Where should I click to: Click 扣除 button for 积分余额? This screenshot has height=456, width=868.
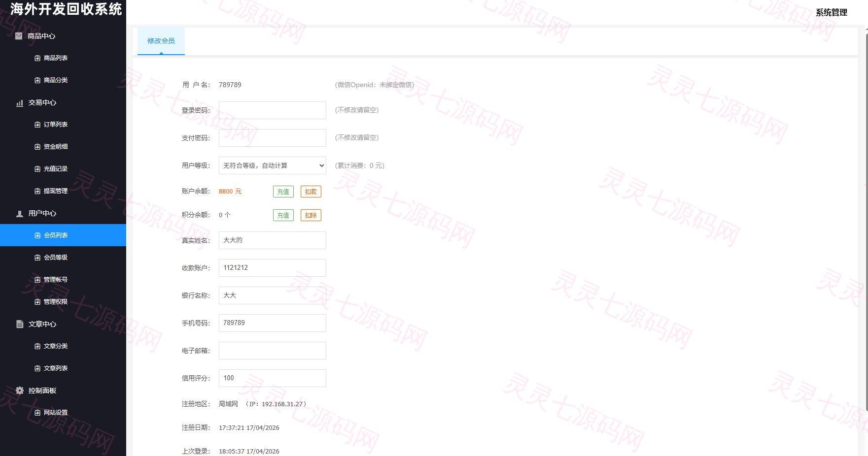click(311, 215)
